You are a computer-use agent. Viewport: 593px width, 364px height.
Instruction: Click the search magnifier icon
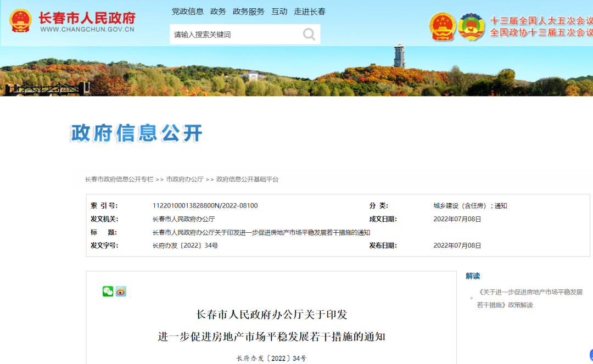pos(309,34)
